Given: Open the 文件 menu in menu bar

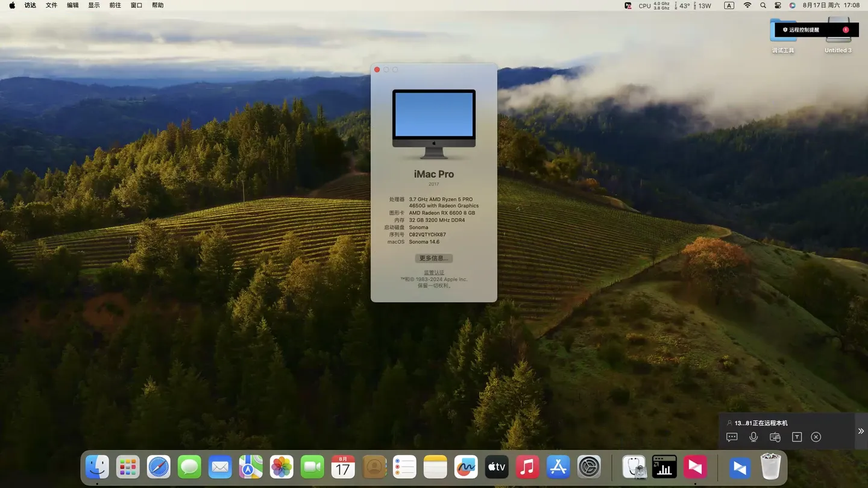Looking at the screenshot, I should pyautogui.click(x=52, y=5).
